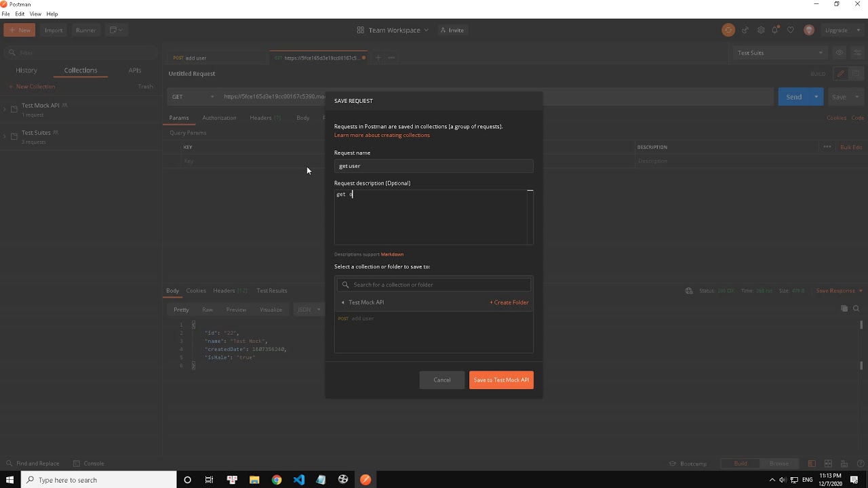The height and width of the screenshot is (488, 868).
Task: Switch to Browse mode
Action: click(778, 464)
